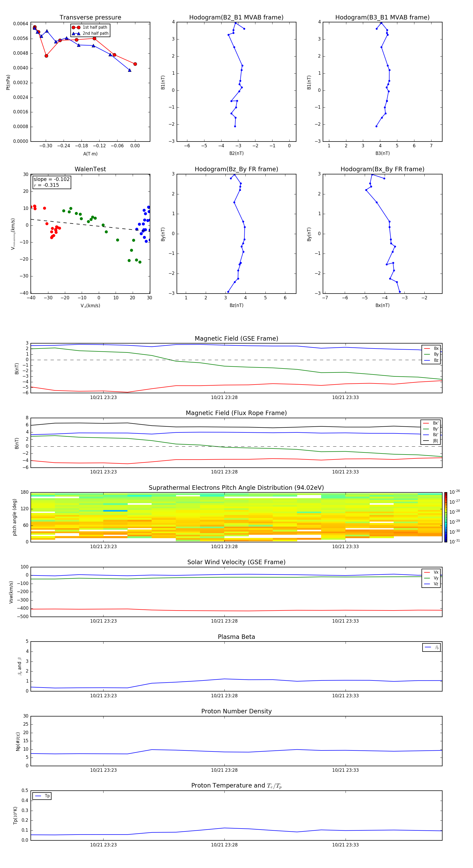Click the 'V_A(km/s)' x-axis label
Viewport: 473px width, 868px height.
click(x=90, y=306)
